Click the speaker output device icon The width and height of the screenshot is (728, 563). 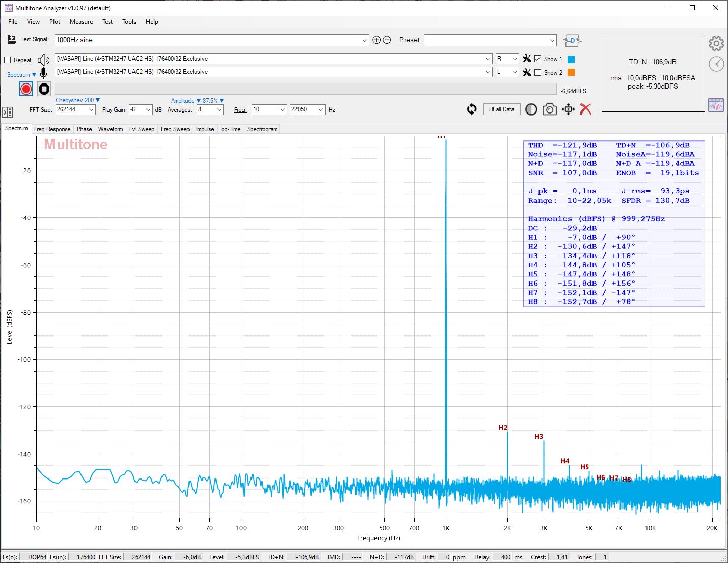43,60
